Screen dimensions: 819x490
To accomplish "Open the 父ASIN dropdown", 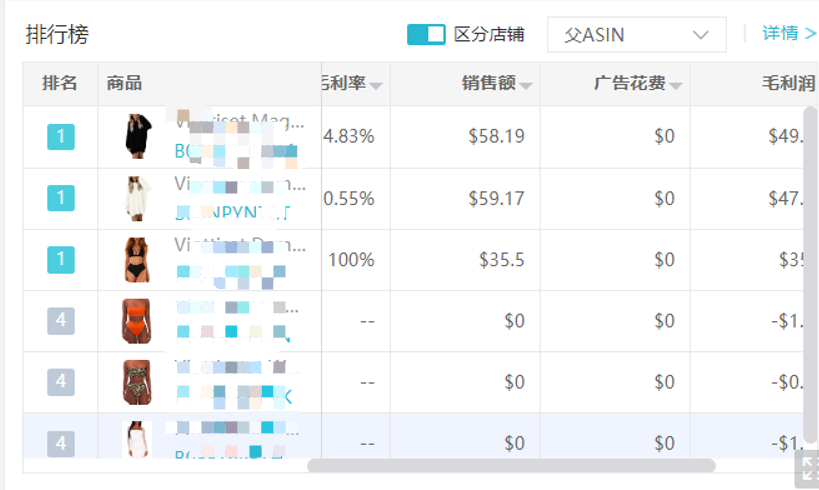I will pos(637,34).
